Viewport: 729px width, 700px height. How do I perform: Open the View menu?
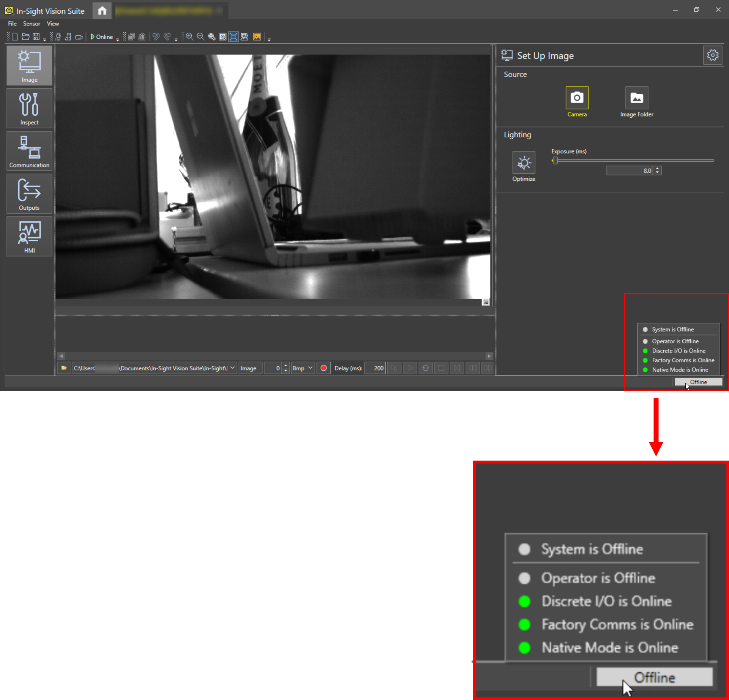[53, 24]
